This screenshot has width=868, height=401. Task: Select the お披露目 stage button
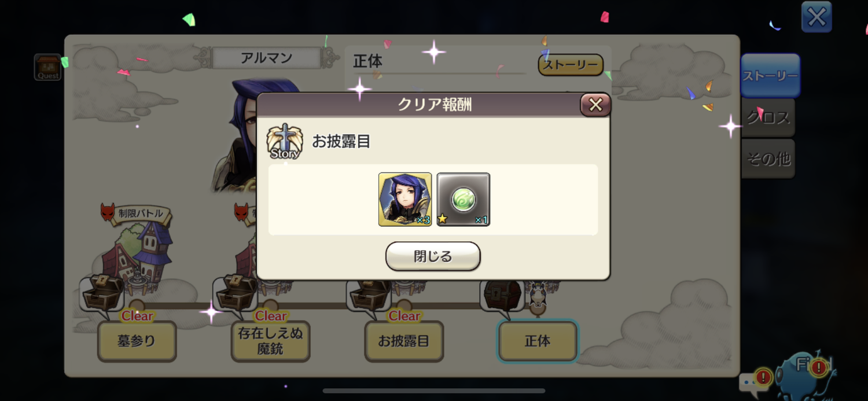404,341
